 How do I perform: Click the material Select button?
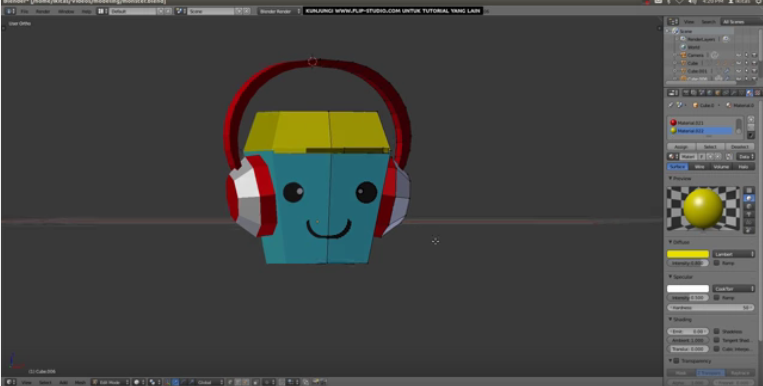[x=710, y=147]
